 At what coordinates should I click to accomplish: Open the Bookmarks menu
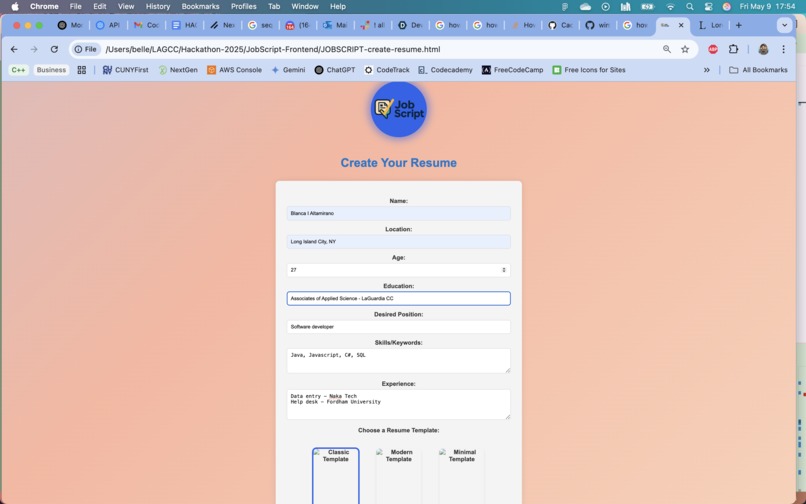coord(200,7)
